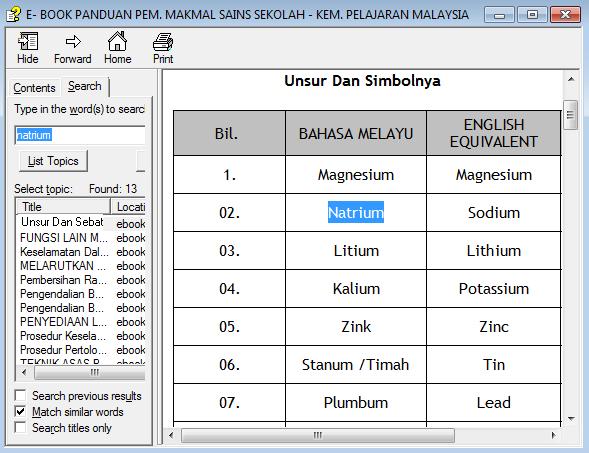The width and height of the screenshot is (589, 453).
Task: Click the Litium table cell
Action: 356,251
